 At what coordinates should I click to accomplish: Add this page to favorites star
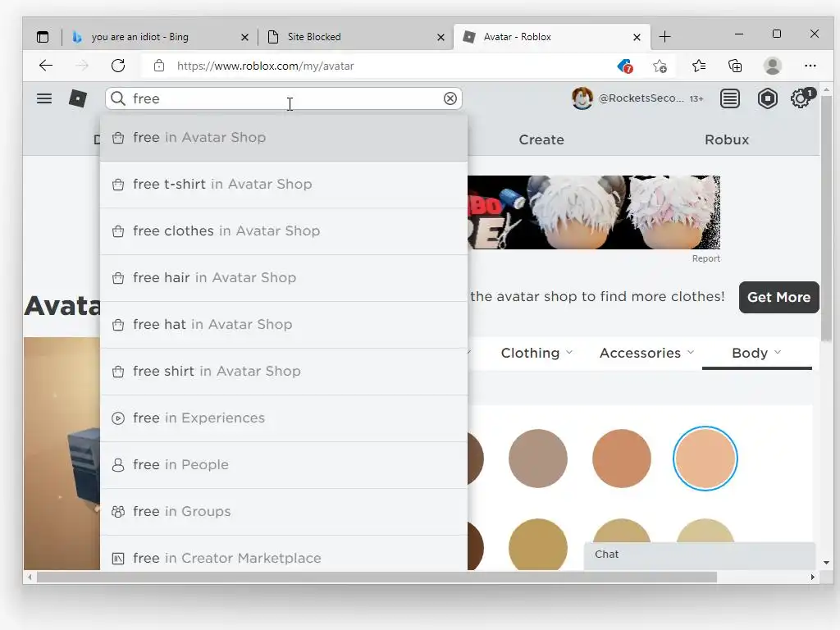(x=660, y=66)
